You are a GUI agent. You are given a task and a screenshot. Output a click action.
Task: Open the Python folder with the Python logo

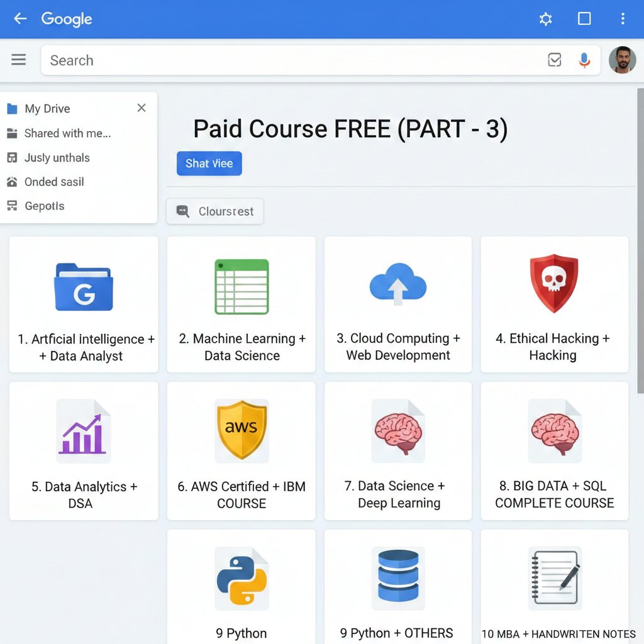pos(241,585)
